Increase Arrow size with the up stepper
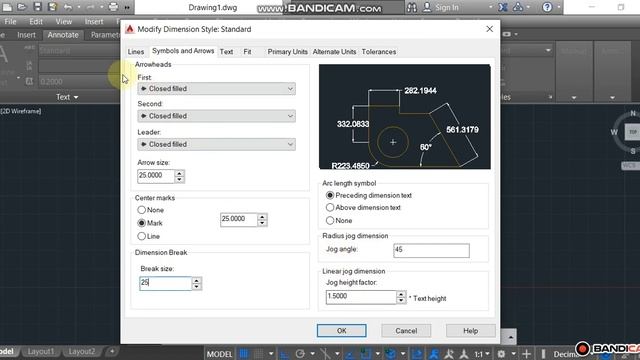Viewport: 640px width, 360px height. click(x=180, y=173)
